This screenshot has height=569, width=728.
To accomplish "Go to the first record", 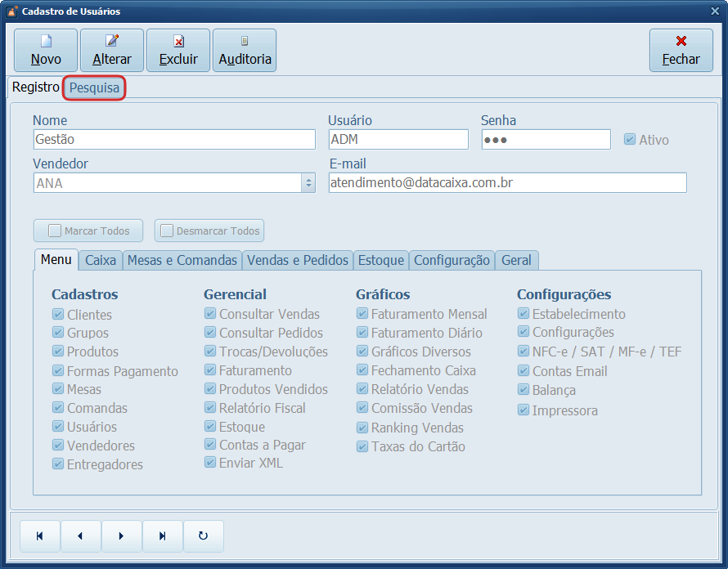I will tap(40, 536).
